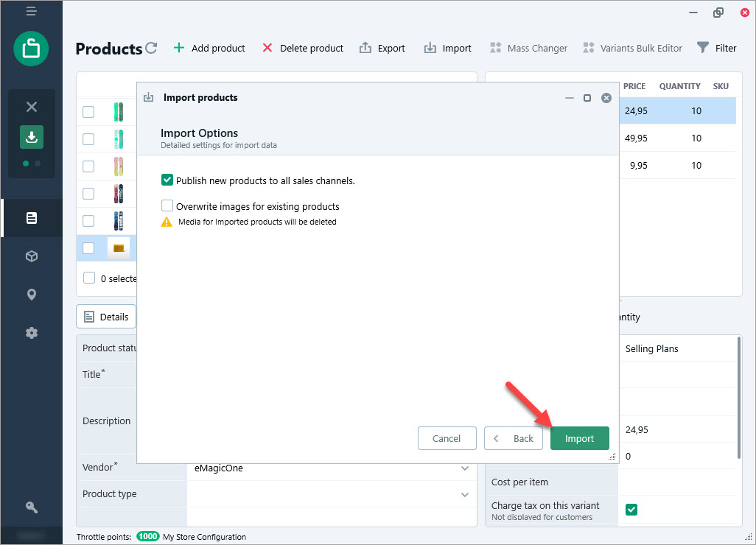Open the hamburger menu in sidebar
The height and width of the screenshot is (545, 756).
click(32, 10)
